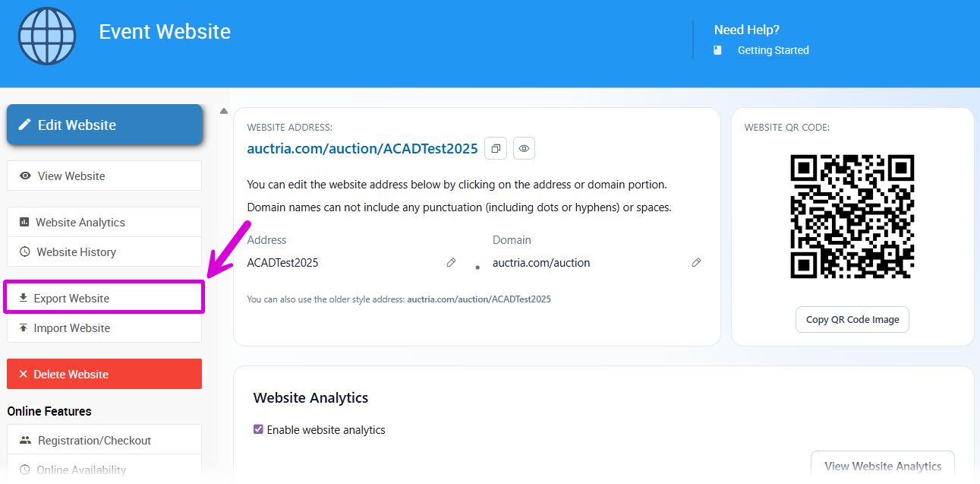Open the Edit Website button
980x484 pixels.
(105, 125)
